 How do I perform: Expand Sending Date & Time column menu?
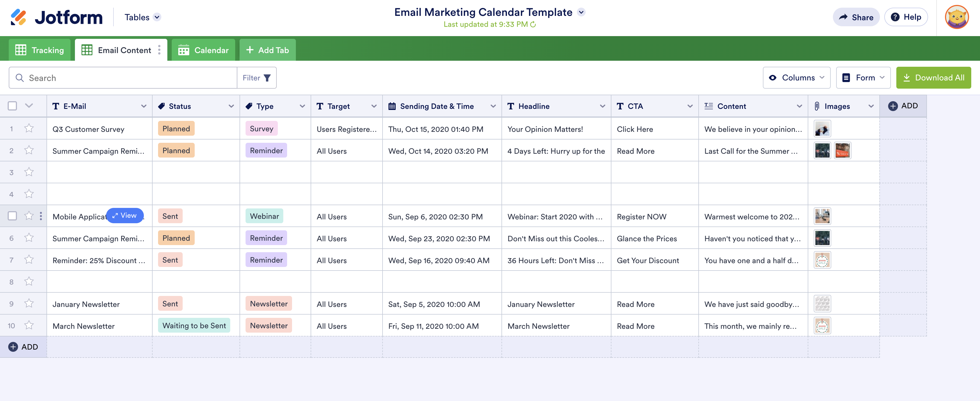click(493, 106)
